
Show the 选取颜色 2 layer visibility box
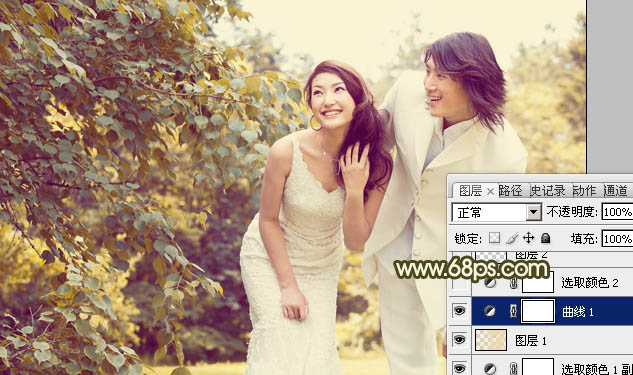[x=459, y=282]
